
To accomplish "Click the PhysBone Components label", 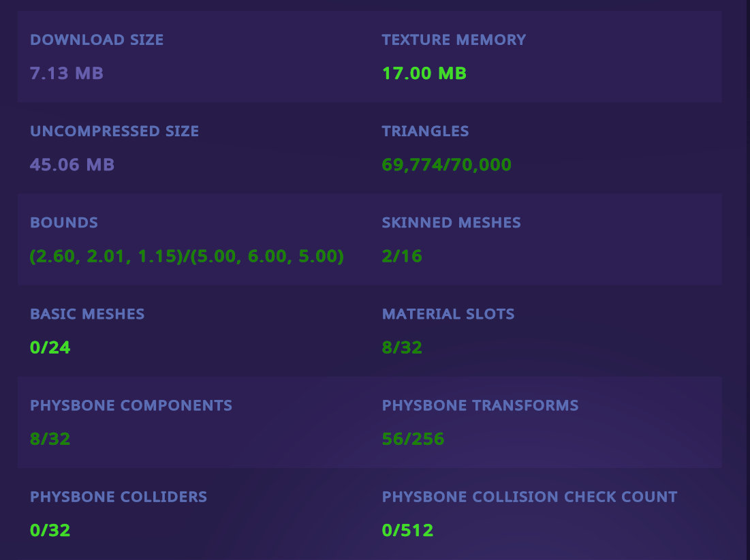I will tap(131, 405).
